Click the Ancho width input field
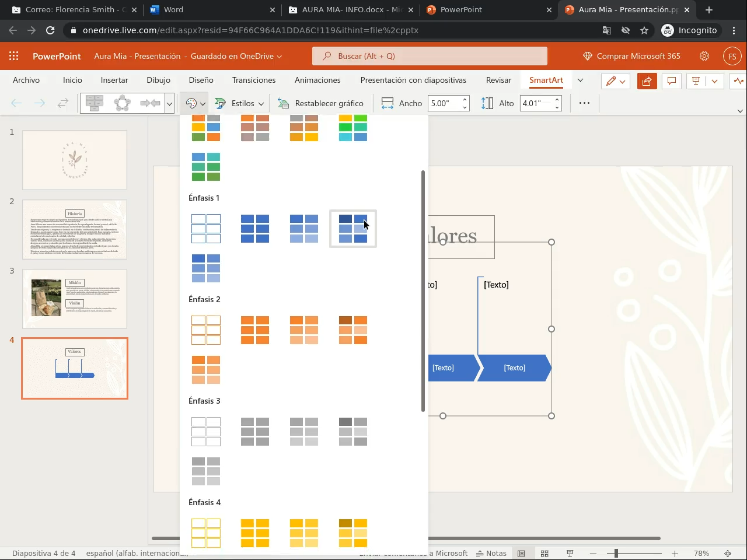 [x=444, y=103]
